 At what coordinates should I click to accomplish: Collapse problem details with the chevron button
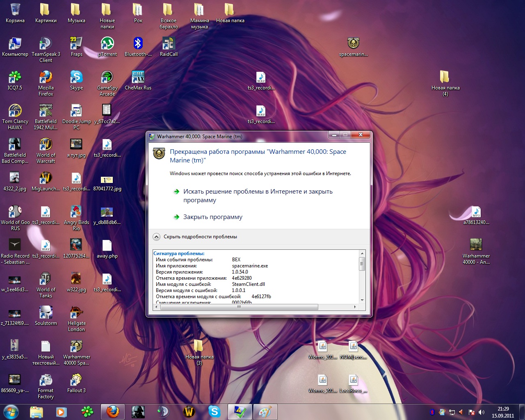157,237
